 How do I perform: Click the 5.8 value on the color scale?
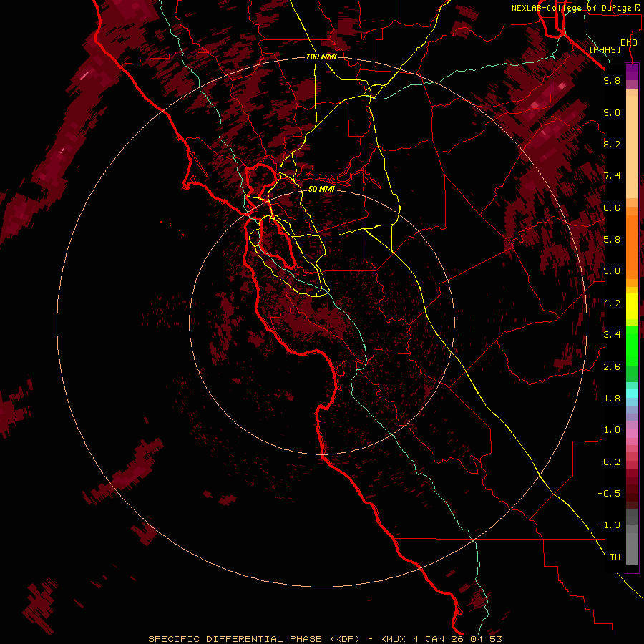(x=612, y=240)
